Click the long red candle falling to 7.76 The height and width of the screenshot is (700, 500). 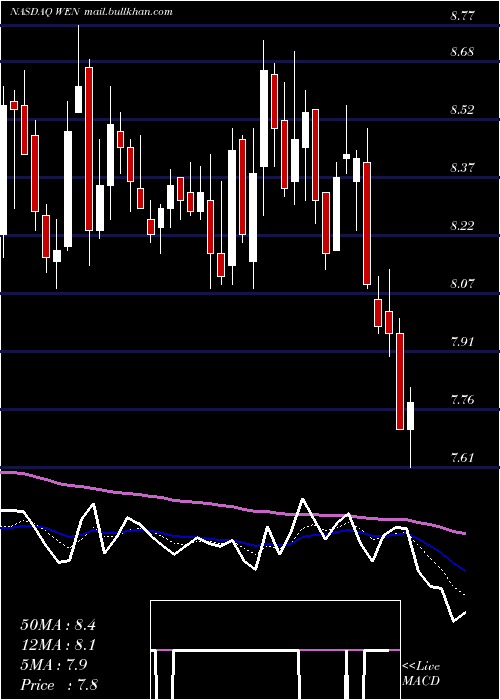click(400, 381)
